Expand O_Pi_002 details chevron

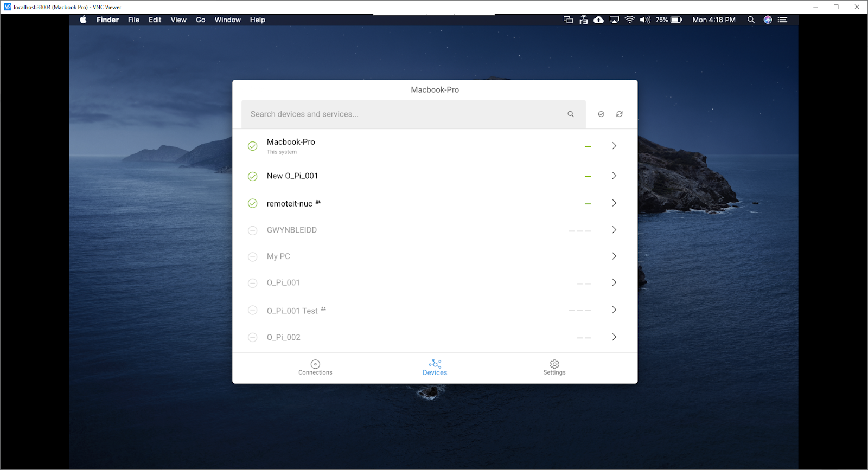(x=614, y=337)
